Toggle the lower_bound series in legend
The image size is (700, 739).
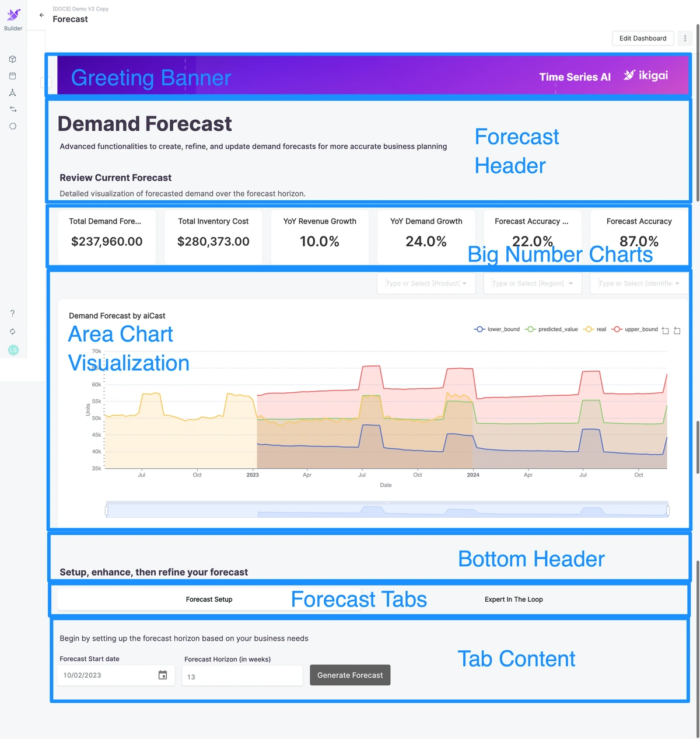[x=497, y=329]
